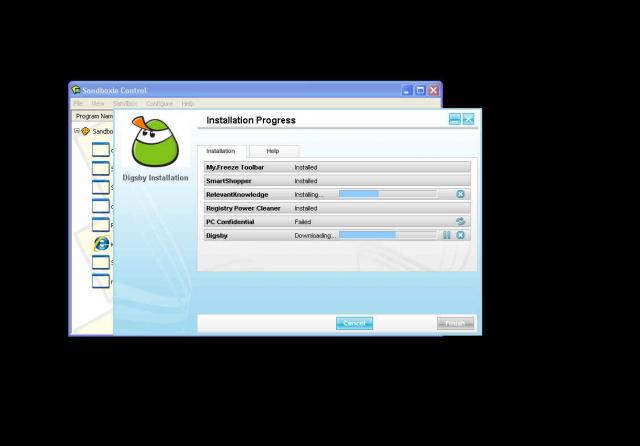640x446 pixels.
Task: Click the Digsby Installation caption
Action: [x=156, y=178]
